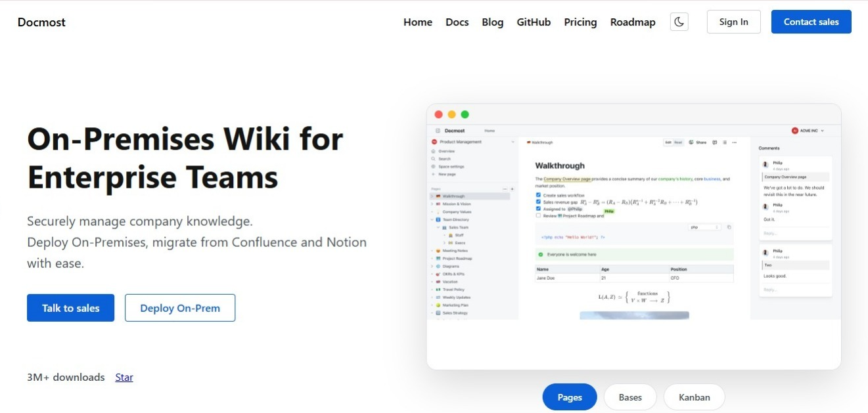Screen dimensions: 868x413
Task: Open the Docs page from the navbar
Action: coord(457,22)
